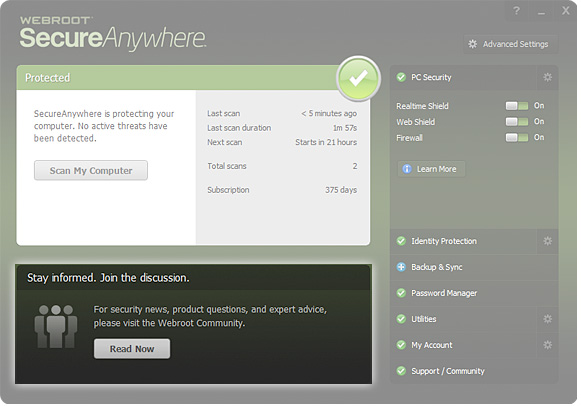Open the Identity Protection gear settings
The height and width of the screenshot is (406, 581).
click(x=547, y=241)
